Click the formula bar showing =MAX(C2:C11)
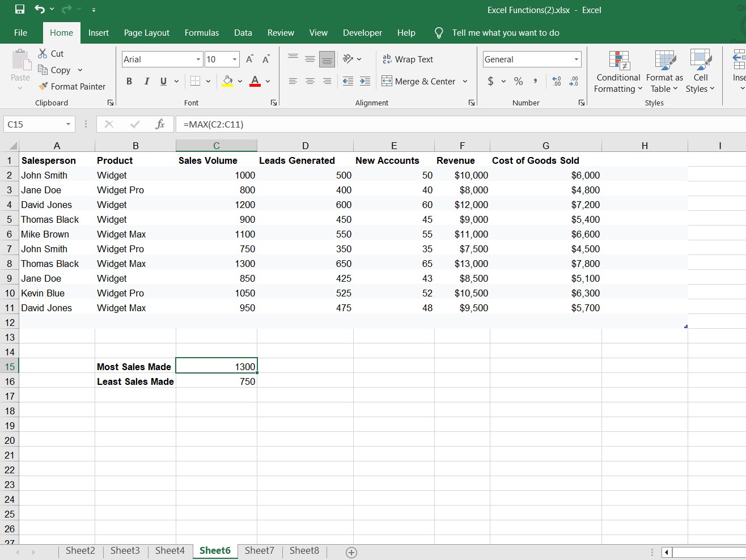Screen dimensions: 746x560 (x=461, y=124)
